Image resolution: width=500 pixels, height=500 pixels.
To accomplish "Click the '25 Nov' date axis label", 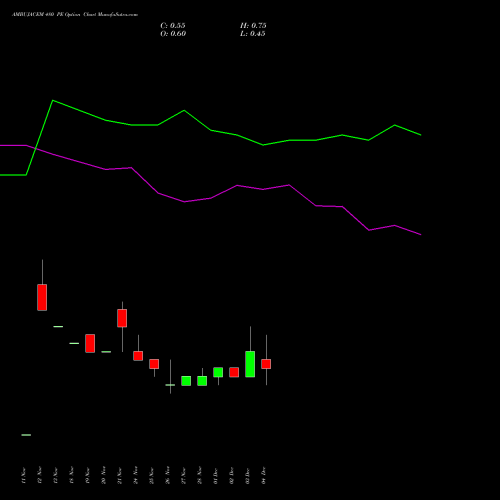I will [x=152, y=475].
